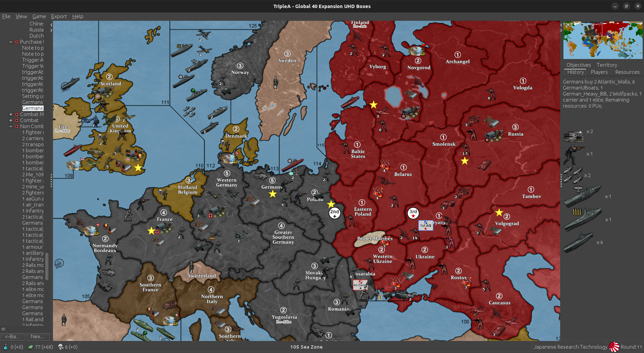
Task: Click the <-Ba... back button
Action: 12,336
